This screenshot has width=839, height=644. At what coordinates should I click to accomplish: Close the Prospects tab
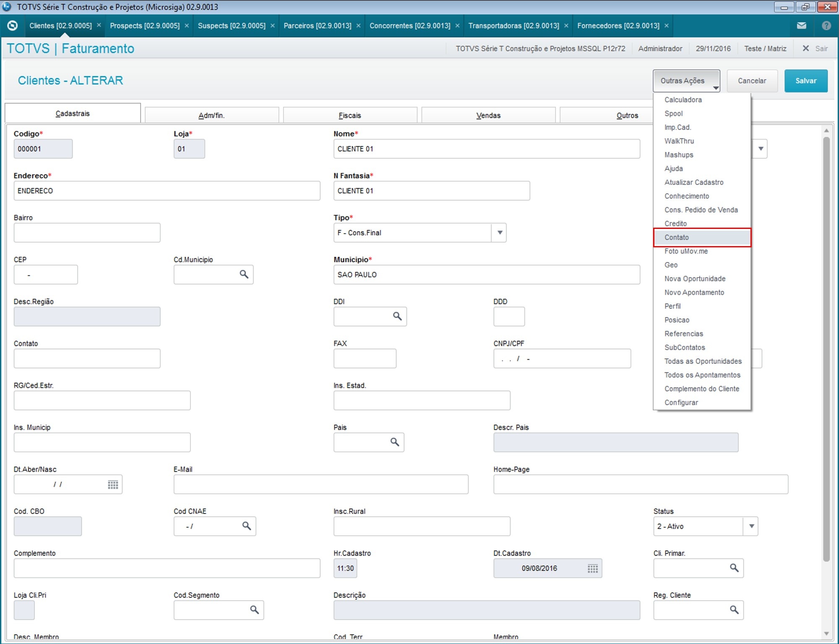tap(187, 26)
